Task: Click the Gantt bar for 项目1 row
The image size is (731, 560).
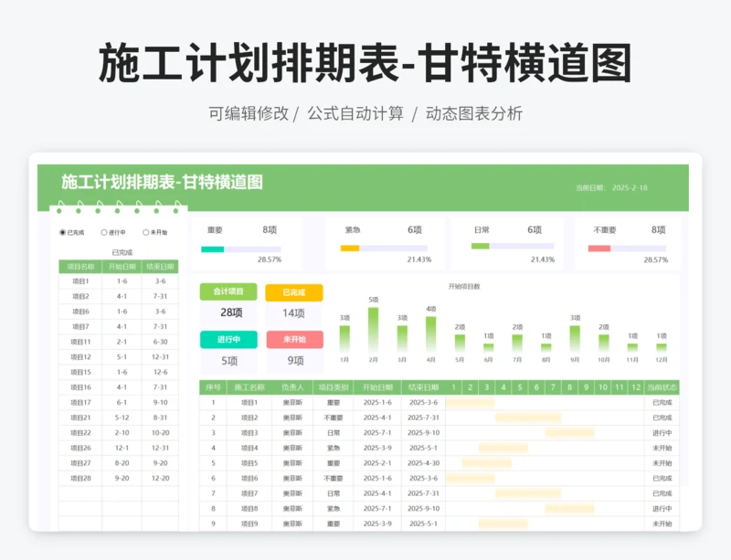Action: tap(470, 402)
